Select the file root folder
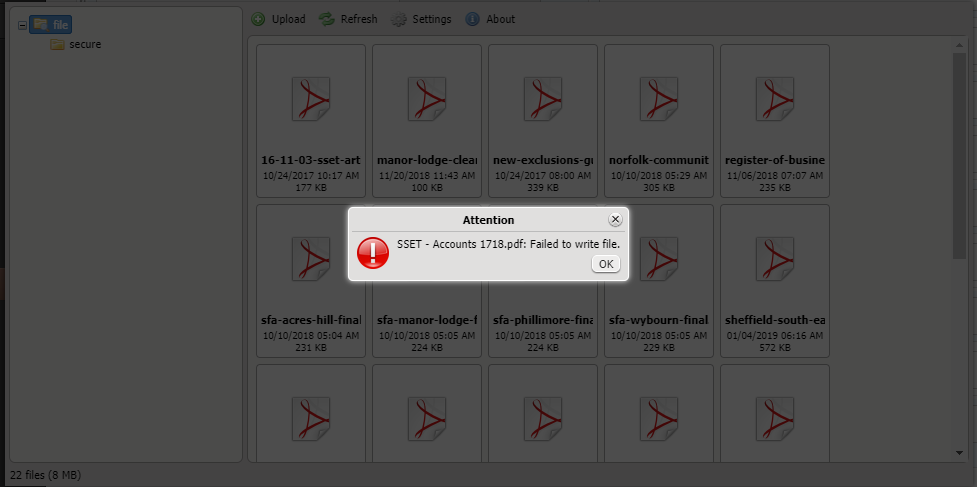977x487 pixels. tap(50, 25)
